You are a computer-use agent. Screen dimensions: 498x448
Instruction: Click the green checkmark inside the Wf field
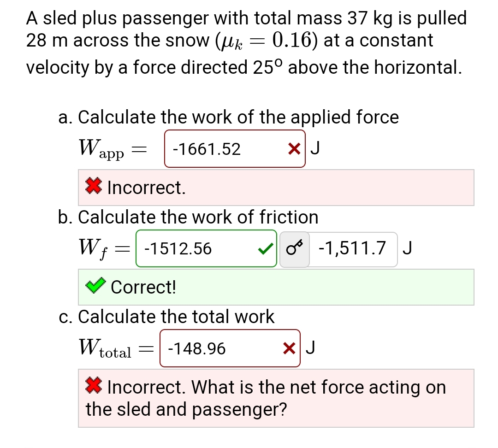click(265, 249)
